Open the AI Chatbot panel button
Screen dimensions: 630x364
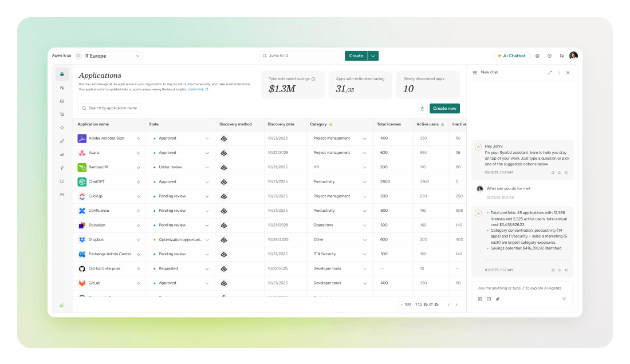coord(511,56)
